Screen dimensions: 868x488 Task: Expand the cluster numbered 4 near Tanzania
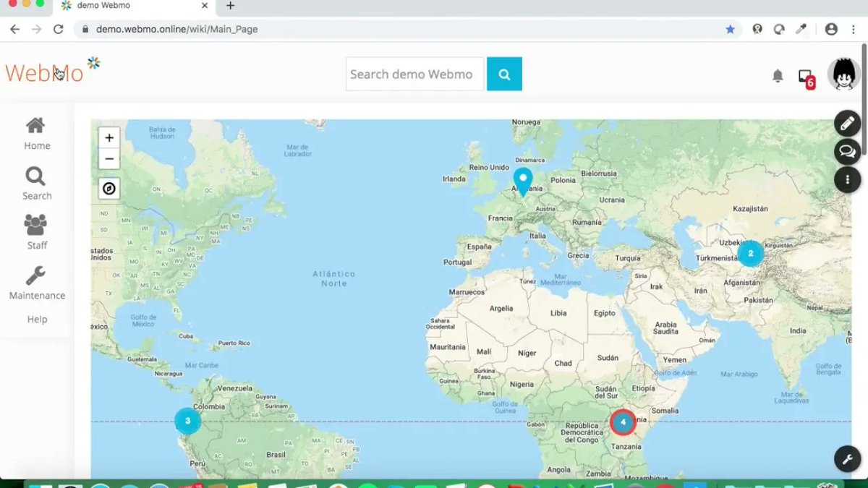click(623, 422)
